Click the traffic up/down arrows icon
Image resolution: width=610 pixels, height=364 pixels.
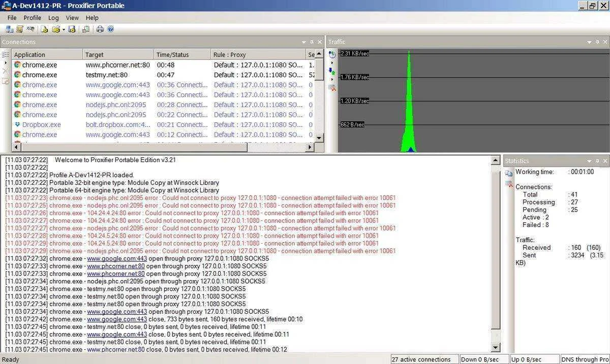[x=332, y=71]
